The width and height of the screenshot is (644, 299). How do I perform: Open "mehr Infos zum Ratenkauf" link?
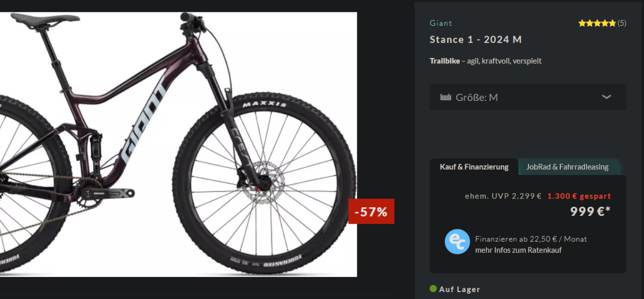(x=518, y=250)
